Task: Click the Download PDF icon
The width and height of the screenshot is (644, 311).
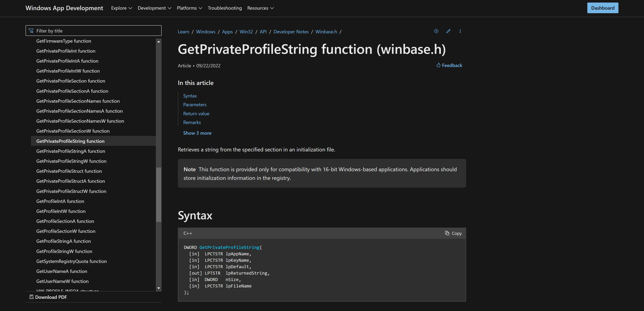Action: point(31,297)
